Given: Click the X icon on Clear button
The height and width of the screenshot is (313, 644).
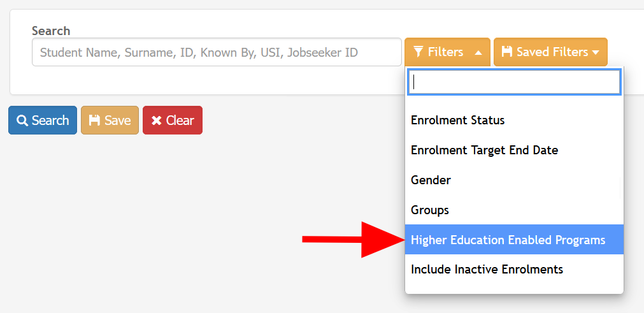Looking at the screenshot, I should click(x=157, y=120).
